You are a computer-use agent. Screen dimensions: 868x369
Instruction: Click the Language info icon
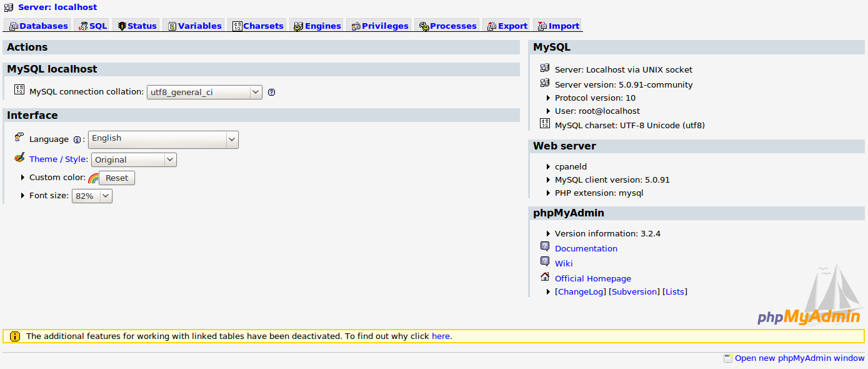(77, 140)
